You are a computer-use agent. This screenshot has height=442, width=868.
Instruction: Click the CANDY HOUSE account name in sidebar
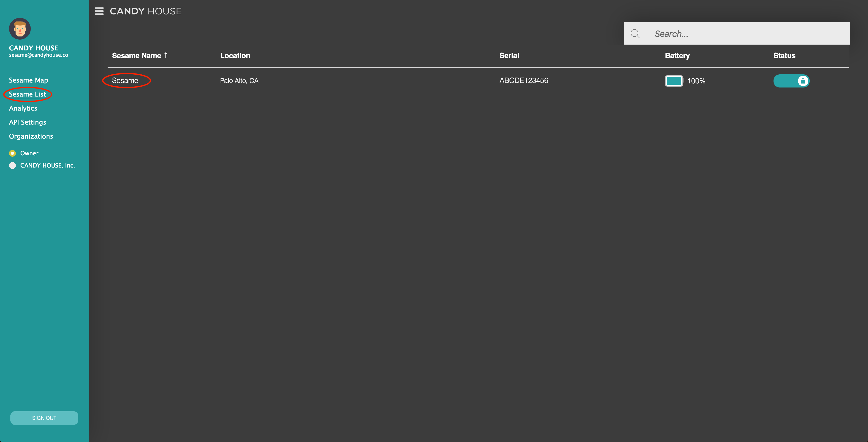(34, 48)
